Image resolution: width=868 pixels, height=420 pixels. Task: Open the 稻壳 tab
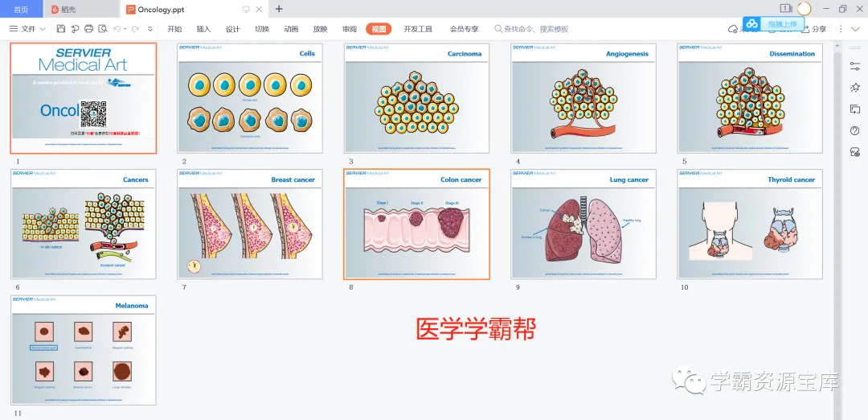pos(82,10)
